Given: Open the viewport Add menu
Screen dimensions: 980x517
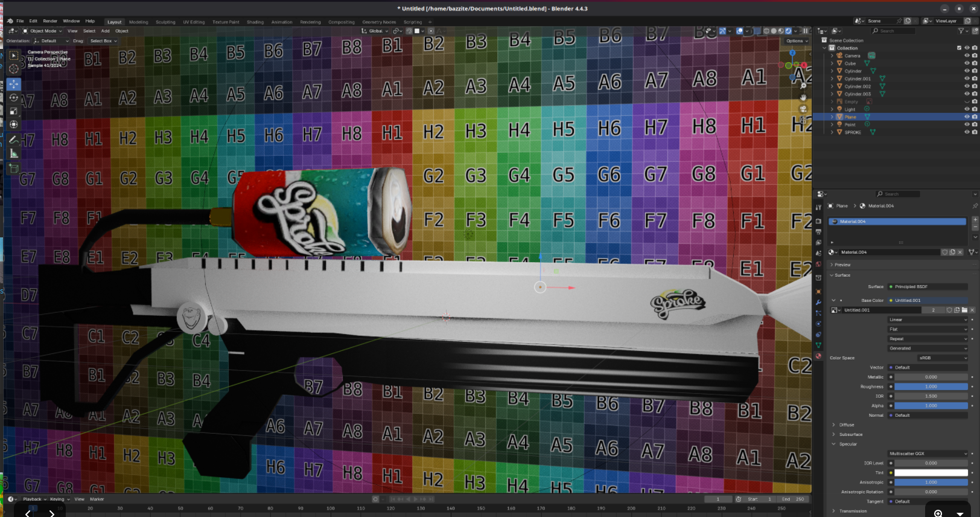Looking at the screenshot, I should coord(106,31).
